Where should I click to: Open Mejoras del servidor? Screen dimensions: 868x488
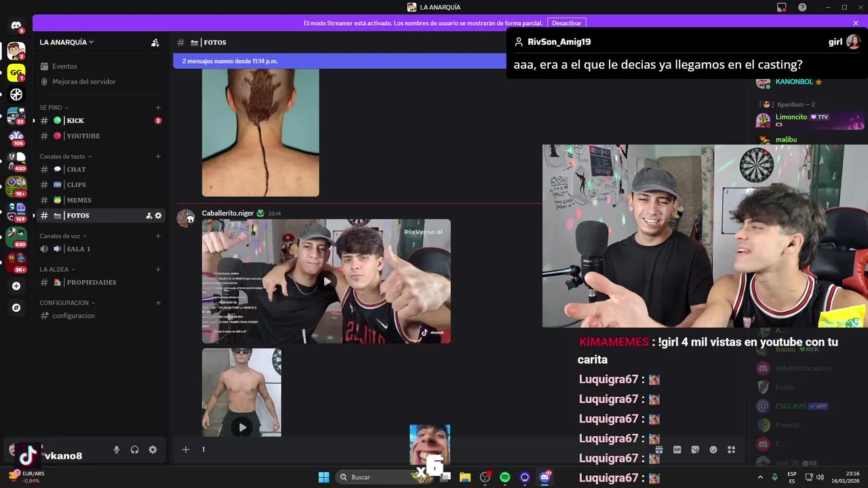tap(100, 81)
